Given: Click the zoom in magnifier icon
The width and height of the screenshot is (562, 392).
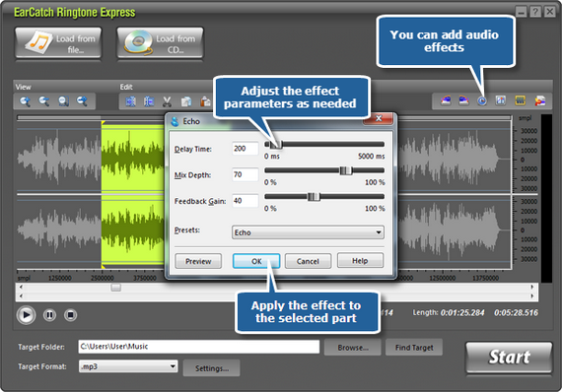Looking at the screenshot, I should pyautogui.click(x=25, y=101).
